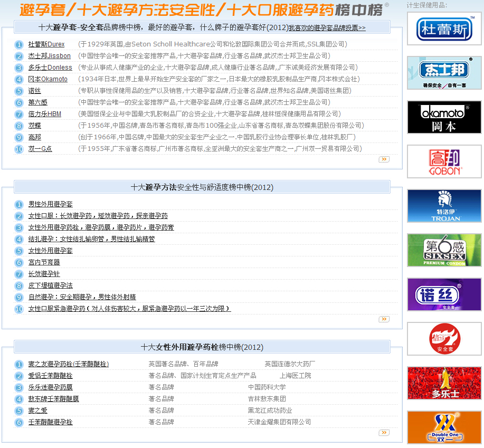The height and width of the screenshot is (448, 484).
Task: Open the 女性外用避孕套 link
Action: point(51,251)
